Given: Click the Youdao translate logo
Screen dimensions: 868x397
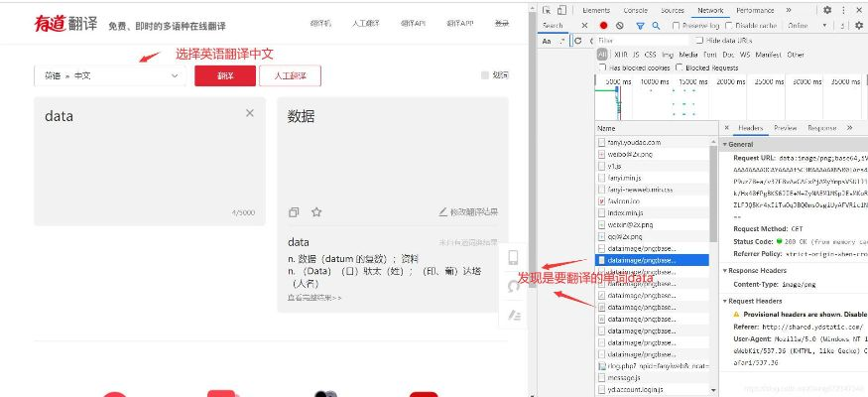Looking at the screenshot, I should click(65, 24).
